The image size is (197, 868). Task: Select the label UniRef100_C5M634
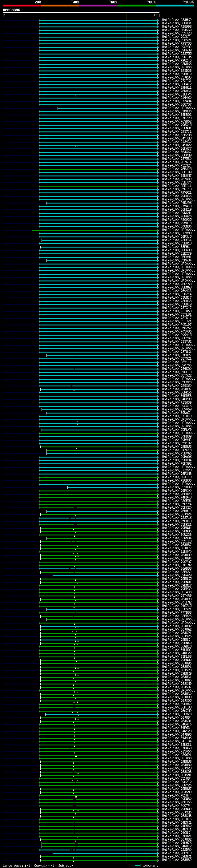pos(177,260)
